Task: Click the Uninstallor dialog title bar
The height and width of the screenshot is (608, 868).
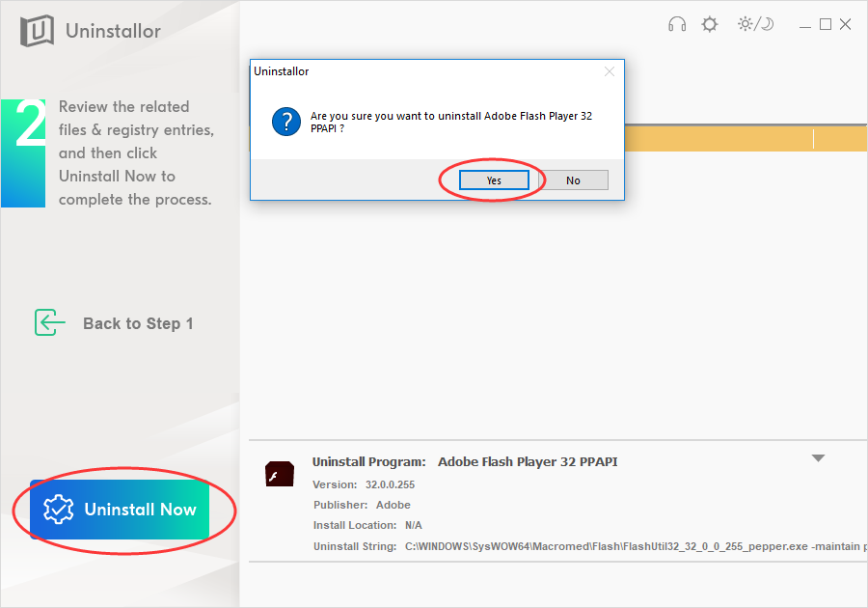Action: 426,71
